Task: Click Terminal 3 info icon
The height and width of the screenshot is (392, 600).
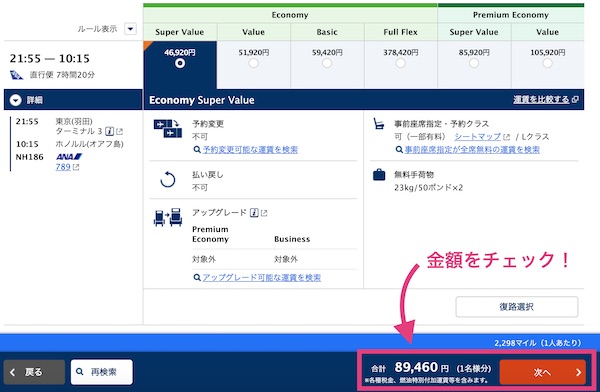Action: coord(109,131)
